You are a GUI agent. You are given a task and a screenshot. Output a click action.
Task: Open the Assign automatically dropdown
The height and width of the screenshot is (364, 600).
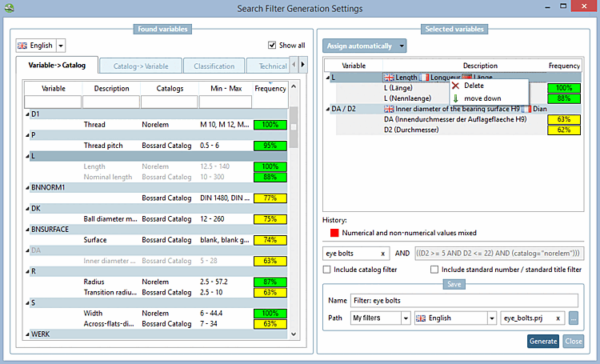point(402,46)
